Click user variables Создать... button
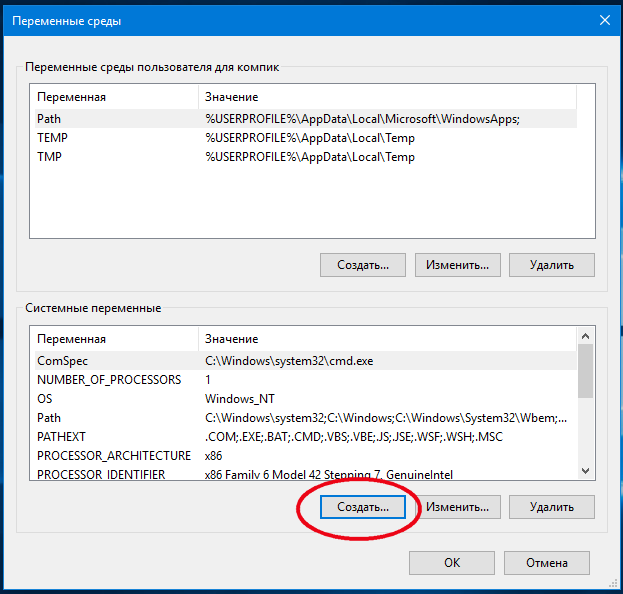The image size is (623, 594). click(363, 265)
